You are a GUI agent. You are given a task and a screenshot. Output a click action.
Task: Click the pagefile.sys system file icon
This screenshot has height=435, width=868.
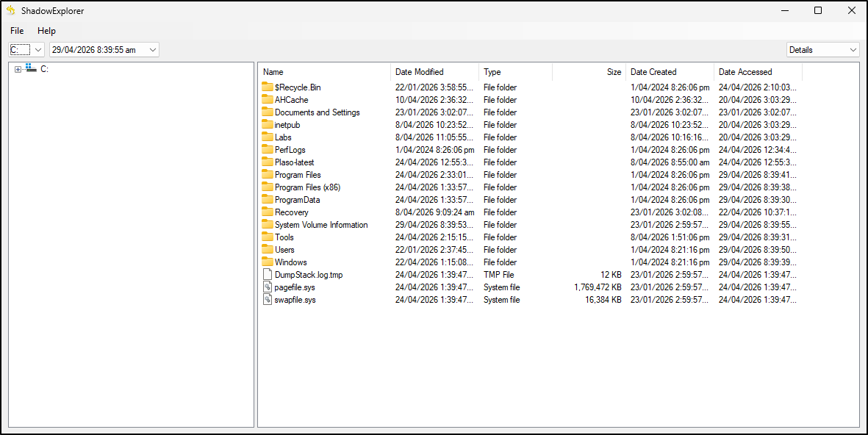(x=268, y=287)
